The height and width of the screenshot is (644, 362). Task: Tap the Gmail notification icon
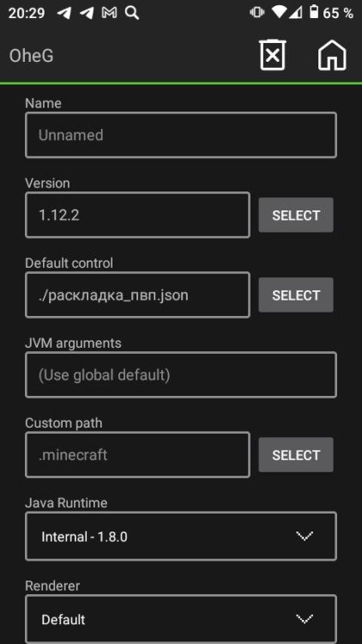pos(109,13)
